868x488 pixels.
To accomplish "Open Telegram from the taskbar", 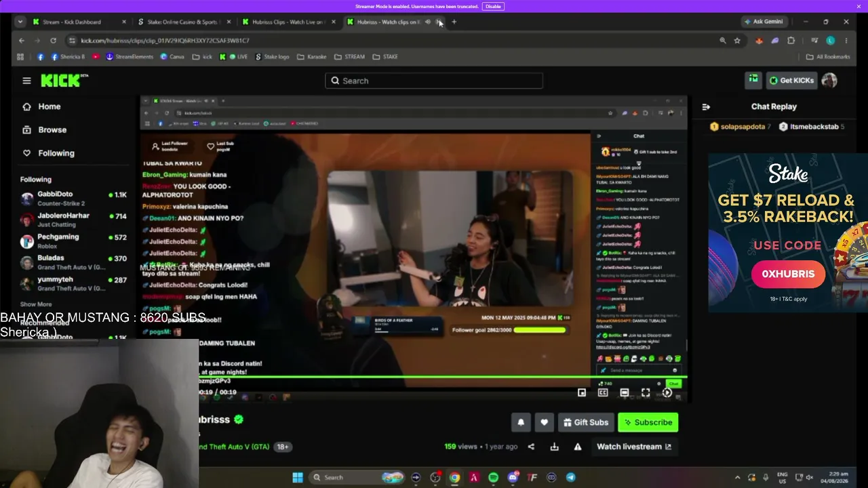I will coord(571,477).
